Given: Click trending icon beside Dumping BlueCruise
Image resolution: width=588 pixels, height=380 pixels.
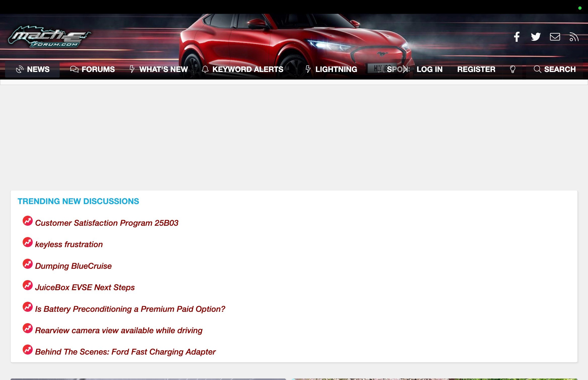Looking at the screenshot, I should [x=28, y=264].
